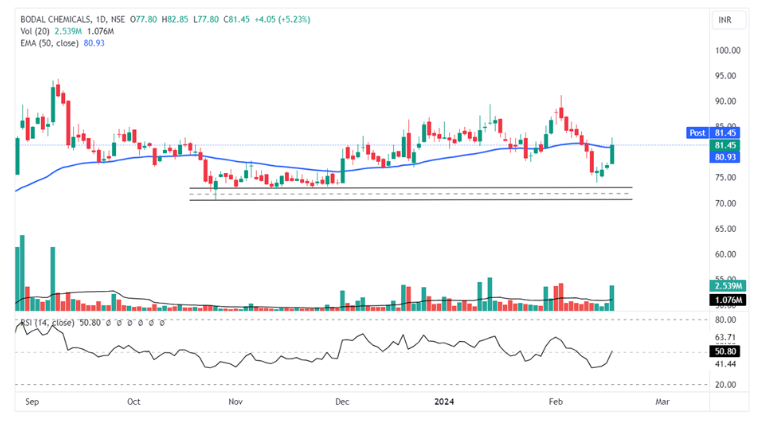Open the INR currency selector
759x423 pixels.
(725, 19)
